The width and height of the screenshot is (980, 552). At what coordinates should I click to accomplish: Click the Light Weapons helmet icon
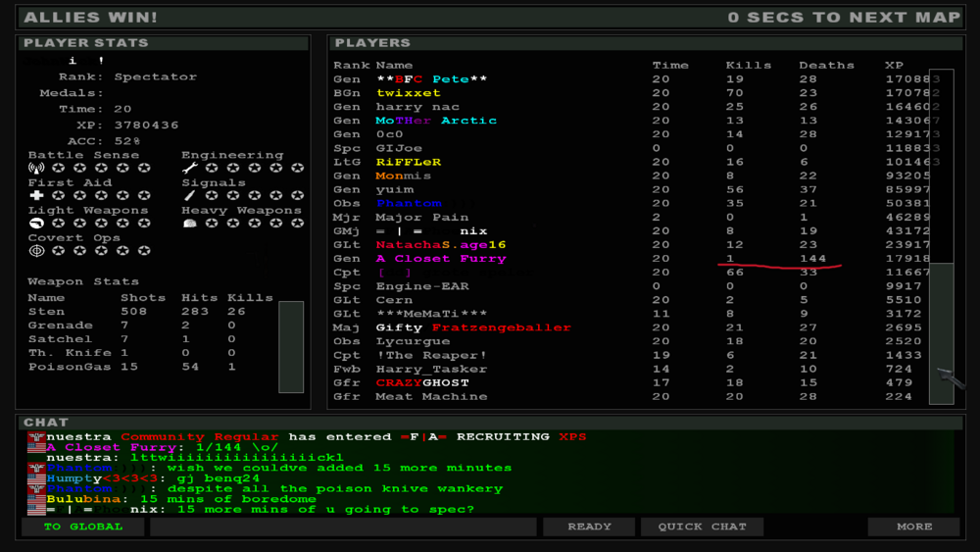[x=36, y=224]
